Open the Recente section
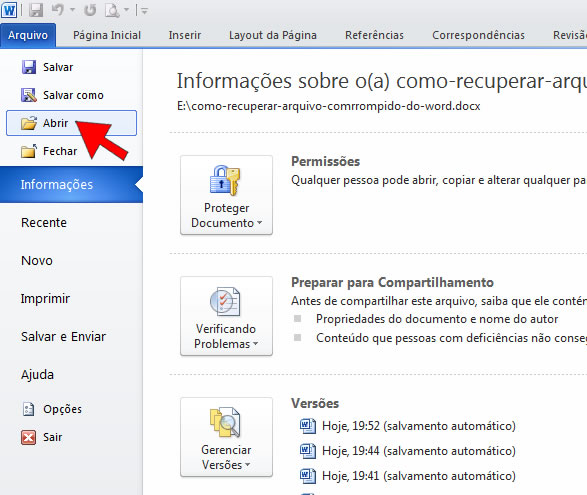587x495 pixels. [44, 223]
